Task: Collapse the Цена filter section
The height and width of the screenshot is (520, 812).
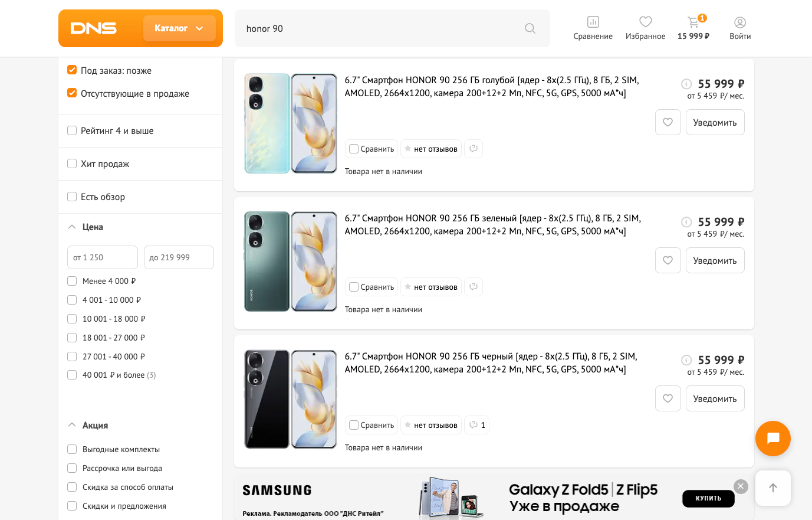Action: pos(72,227)
